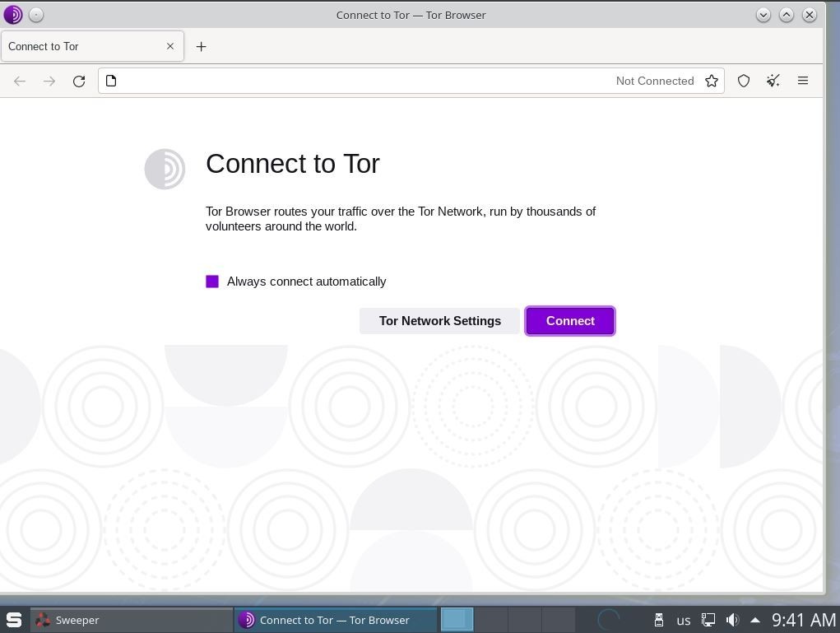This screenshot has height=633, width=840.
Task: Click the page identity icon in address bar
Action: (111, 81)
